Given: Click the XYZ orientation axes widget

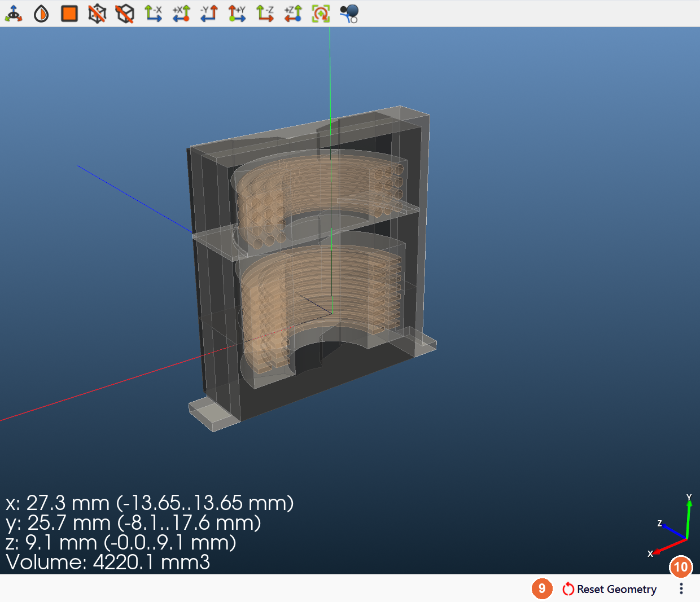Looking at the screenshot, I should click(671, 526).
